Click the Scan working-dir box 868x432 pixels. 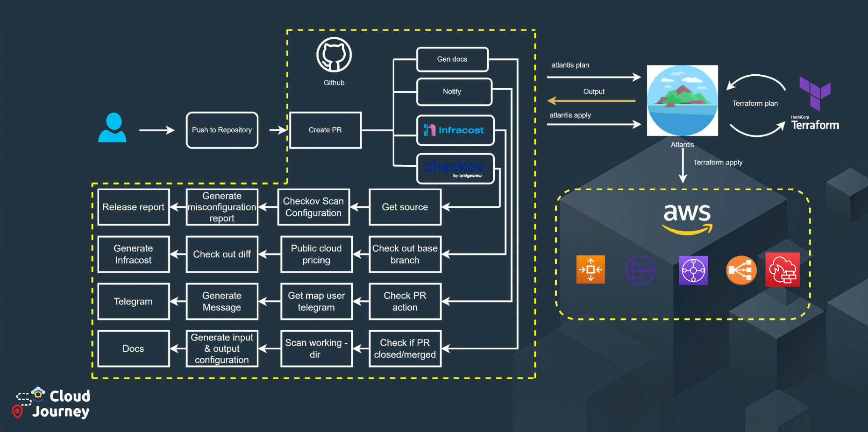[x=316, y=349]
